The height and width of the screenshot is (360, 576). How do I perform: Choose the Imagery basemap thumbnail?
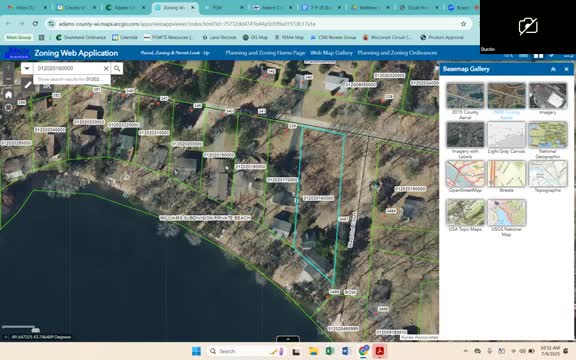click(548, 98)
